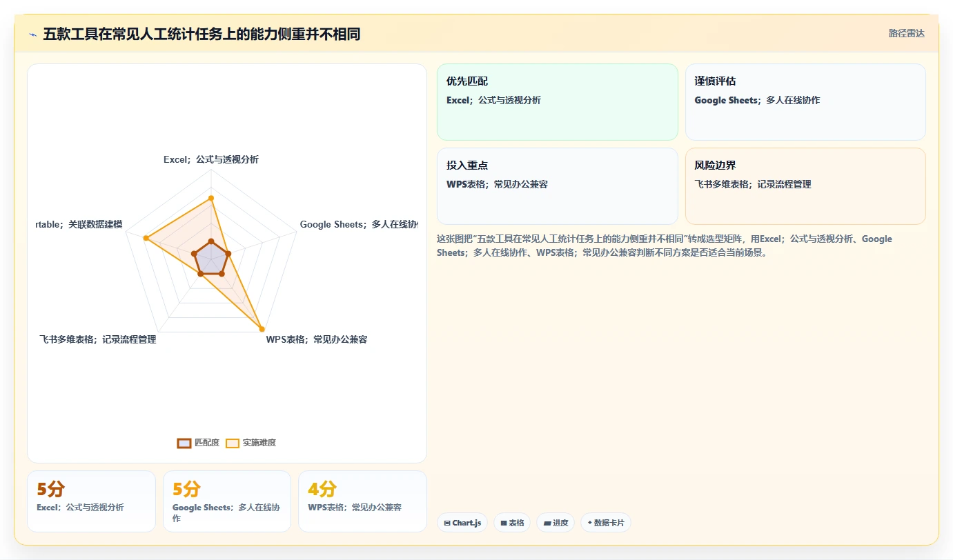Toggle the 匹配度 legend item
Image resolution: width=953 pixels, height=560 pixels.
point(198,443)
